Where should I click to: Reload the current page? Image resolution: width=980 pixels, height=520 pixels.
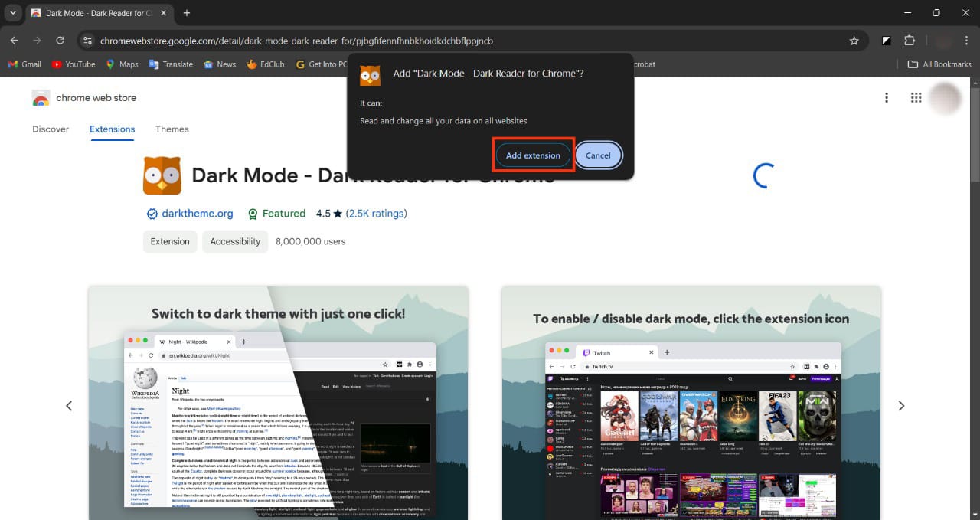(x=61, y=41)
